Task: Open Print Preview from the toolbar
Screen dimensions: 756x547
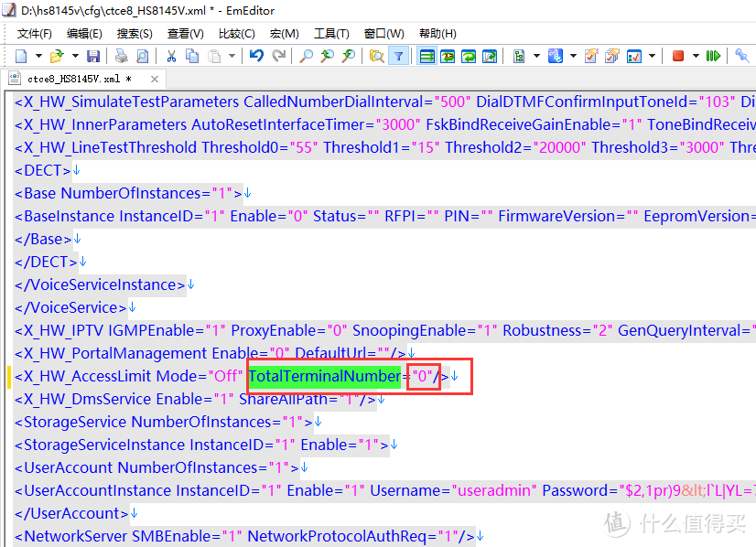Action: (x=143, y=56)
